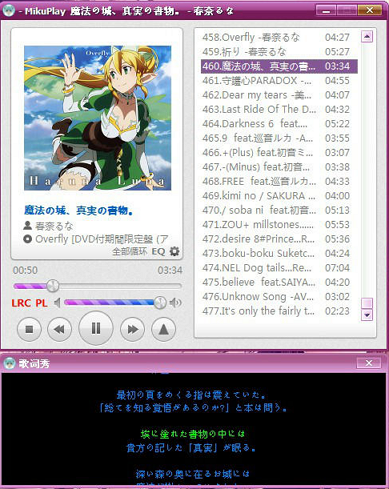This screenshot has width=389, height=489.
Task: Select track 475.believe feat.SAIYA
Action: point(279,282)
